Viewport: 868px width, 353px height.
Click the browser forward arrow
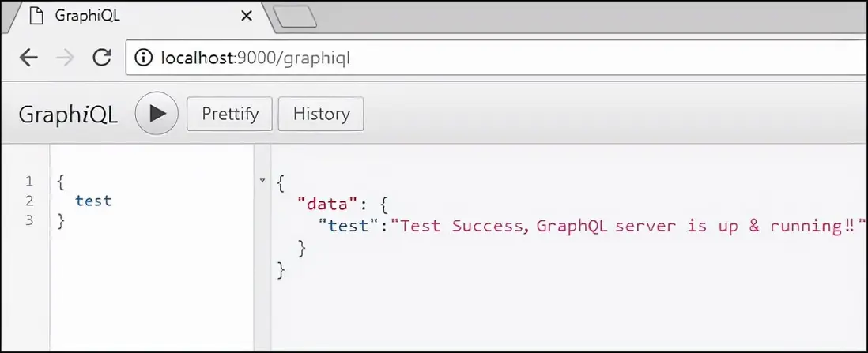pyautogui.click(x=66, y=58)
